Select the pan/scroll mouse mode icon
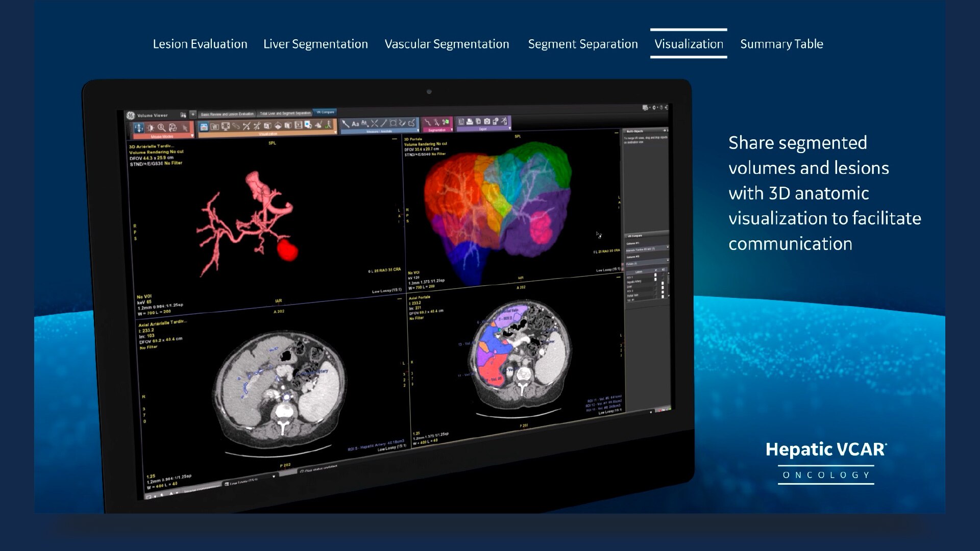This screenshot has width=980, height=551. point(139,128)
